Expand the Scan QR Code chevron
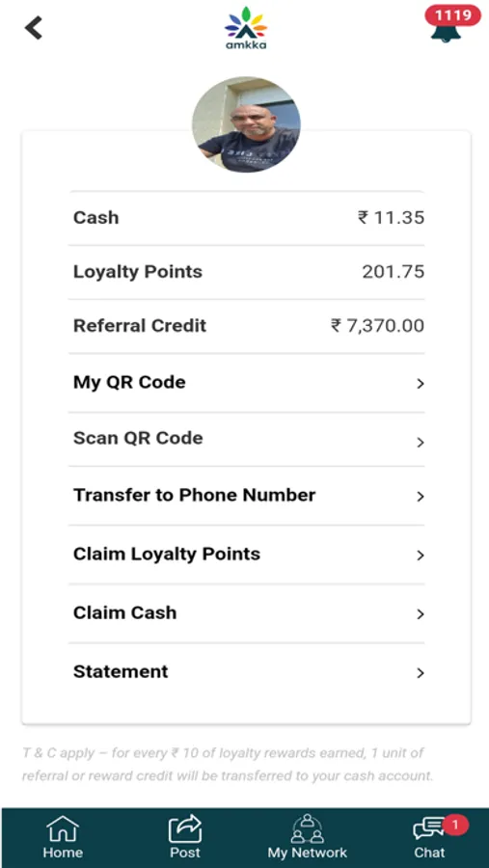This screenshot has height=868, width=489. point(421,442)
